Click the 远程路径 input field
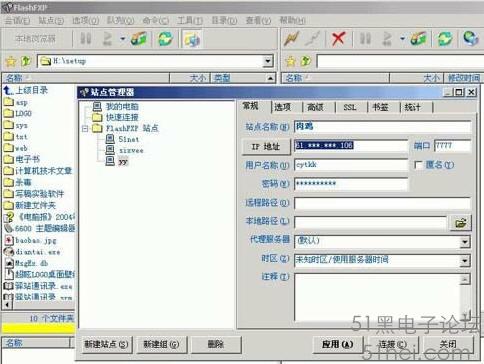This screenshot has height=364, width=484. tap(382, 203)
